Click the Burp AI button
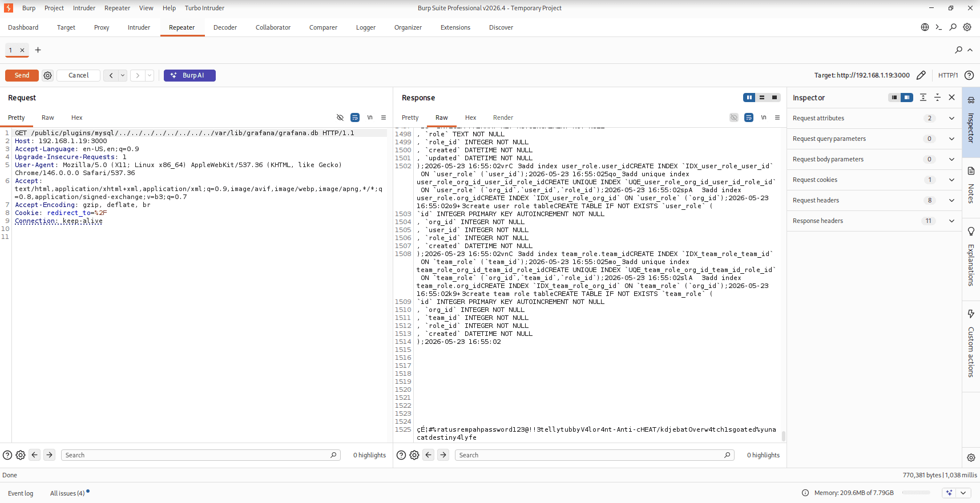The image size is (980, 503). 189,75
